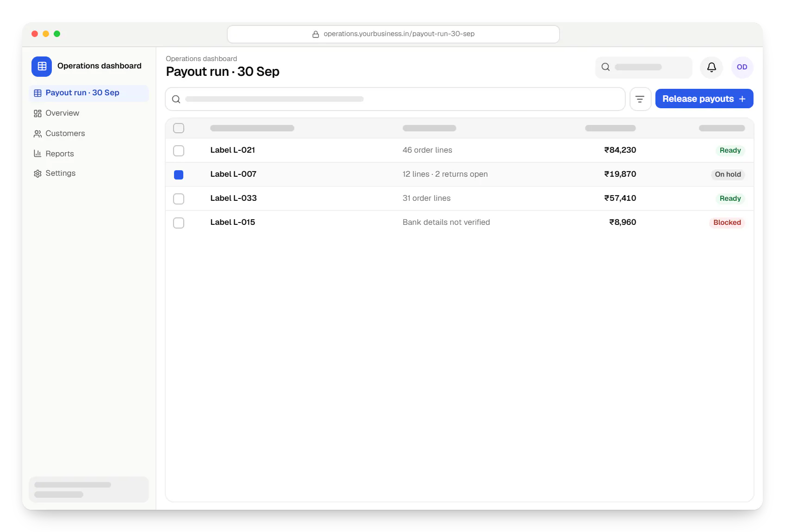The image size is (785, 532).
Task: Click the browser address bar URL
Action: pyautogui.click(x=393, y=34)
